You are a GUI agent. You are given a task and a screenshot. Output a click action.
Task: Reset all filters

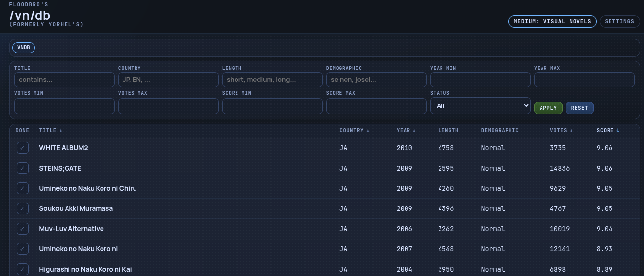[x=579, y=108]
